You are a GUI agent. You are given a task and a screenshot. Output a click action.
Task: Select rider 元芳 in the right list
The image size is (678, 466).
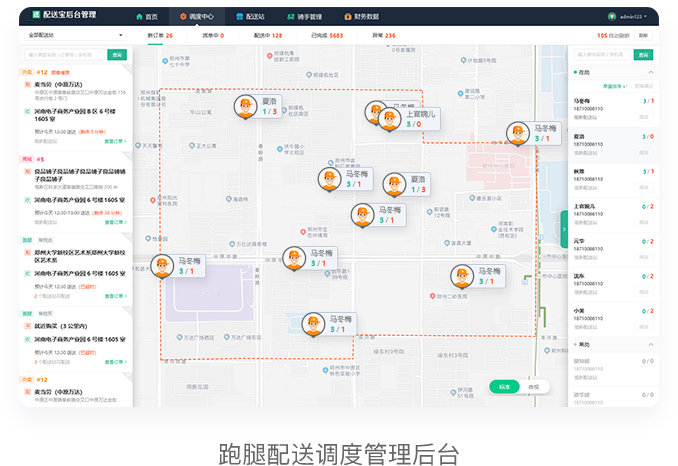(x=612, y=245)
